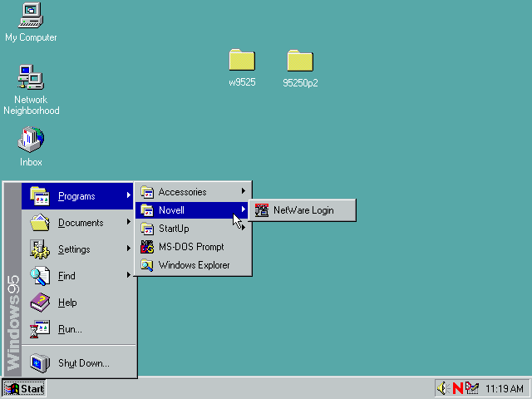Select the Inbox desktop icon
The height and width of the screenshot is (399, 532).
(31, 146)
